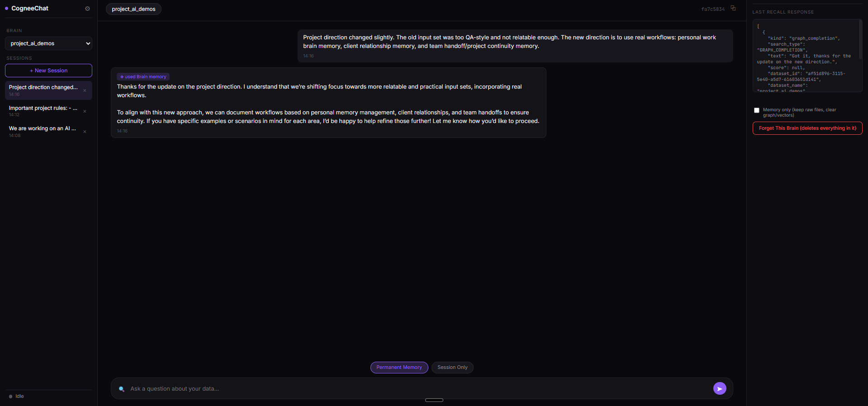Click the project_ai_demos chip in the header
868x406 pixels.
click(133, 9)
